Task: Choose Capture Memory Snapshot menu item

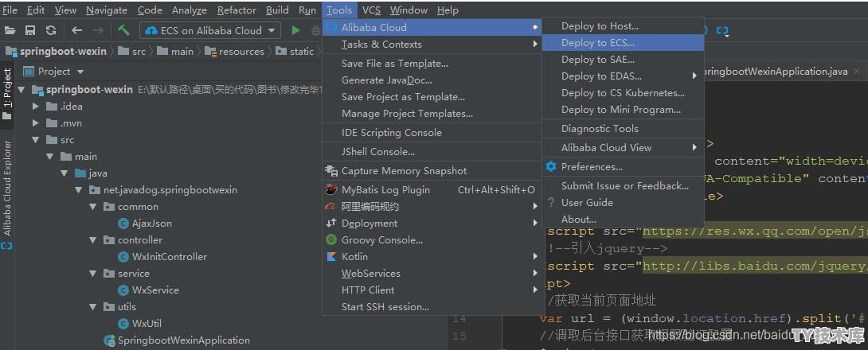Action: (432, 171)
